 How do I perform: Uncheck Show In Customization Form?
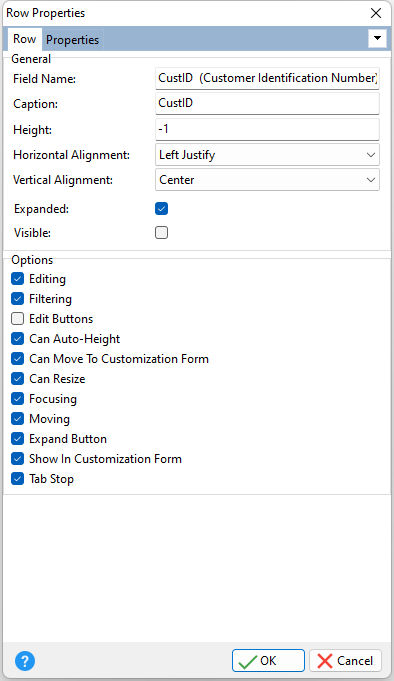[x=17, y=459]
